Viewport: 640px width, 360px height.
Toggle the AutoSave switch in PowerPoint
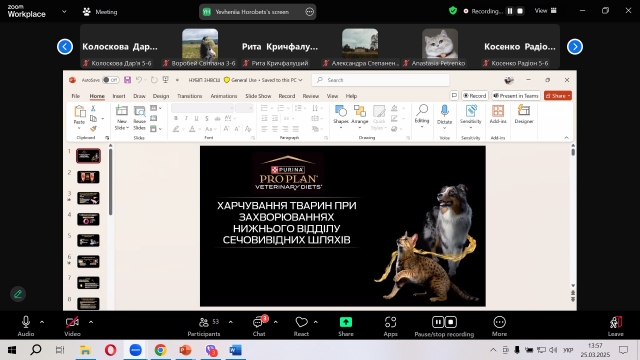point(111,80)
